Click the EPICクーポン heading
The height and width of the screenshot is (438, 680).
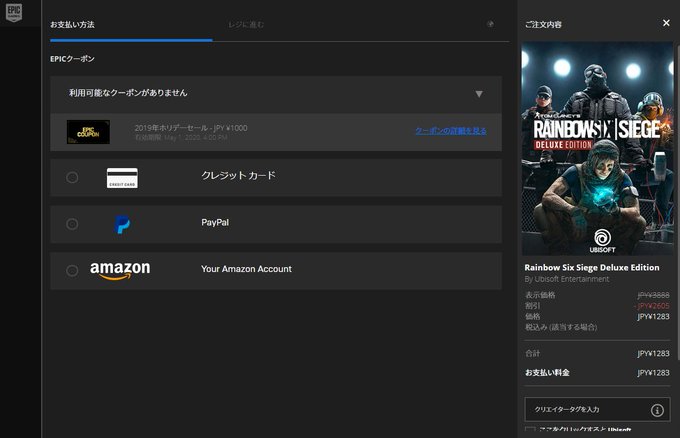[72, 59]
